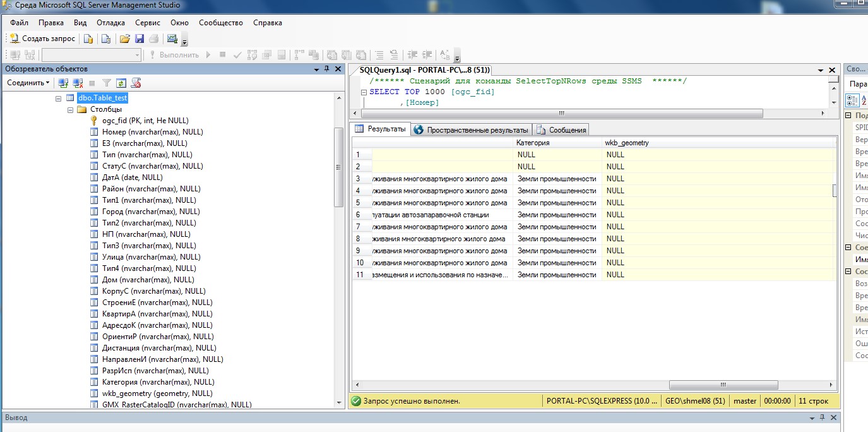
Task: Click the Connect server icon in Object Explorer
Action: pyautogui.click(x=64, y=82)
